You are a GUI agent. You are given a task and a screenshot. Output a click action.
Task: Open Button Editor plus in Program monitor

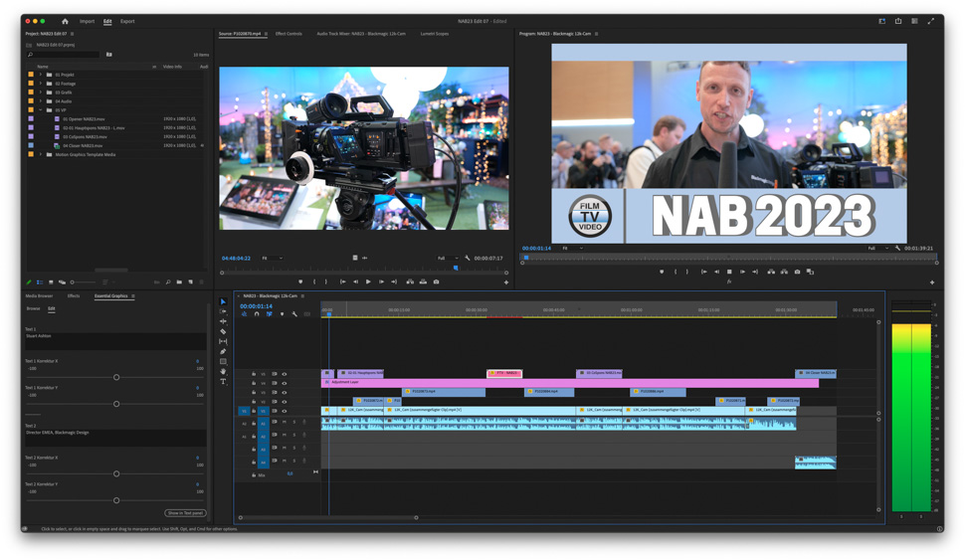pos(932,282)
